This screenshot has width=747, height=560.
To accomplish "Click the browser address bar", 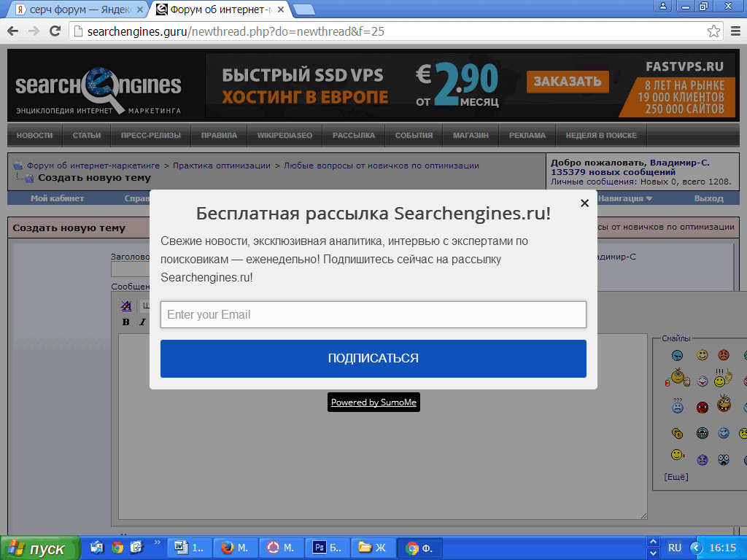I will [x=395, y=31].
